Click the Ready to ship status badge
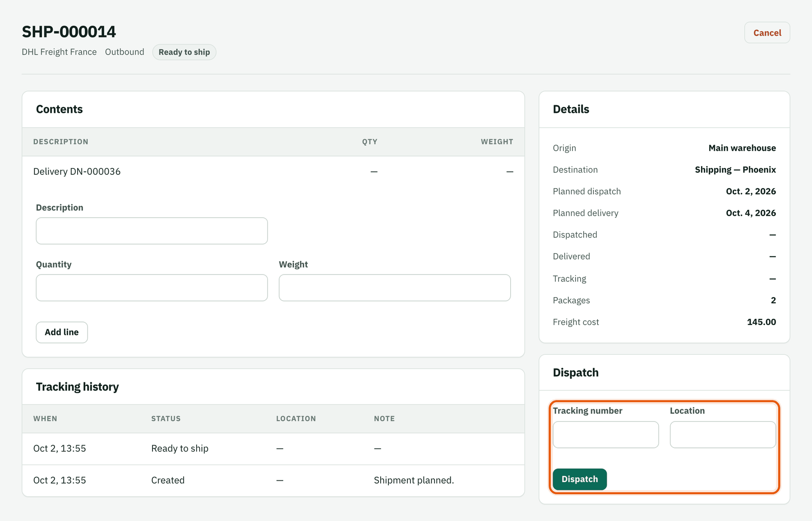 184,52
